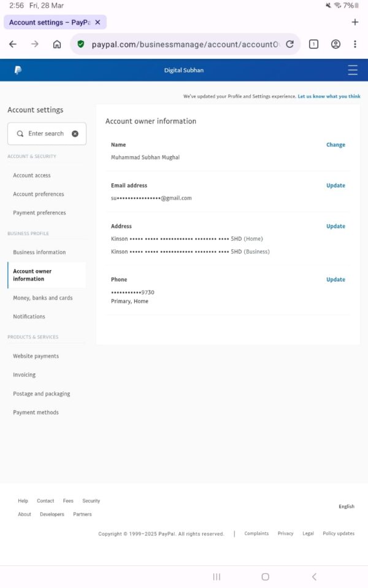Open browser three-dot options menu

(x=355, y=44)
